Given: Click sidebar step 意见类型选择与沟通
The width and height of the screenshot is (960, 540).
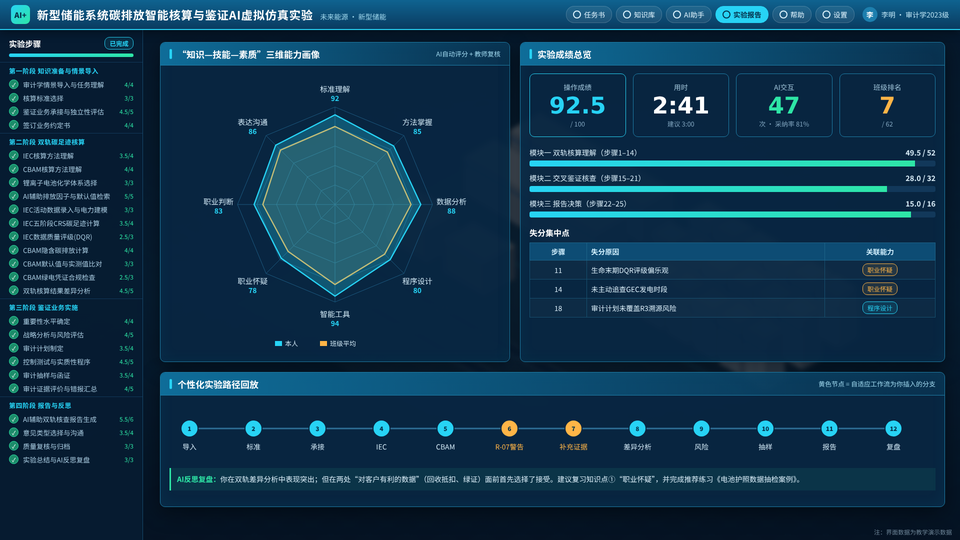Looking at the screenshot, I should pyautogui.click(x=72, y=433).
